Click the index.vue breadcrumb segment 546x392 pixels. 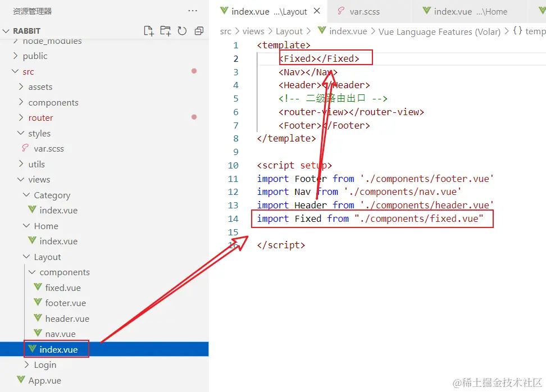(348, 31)
